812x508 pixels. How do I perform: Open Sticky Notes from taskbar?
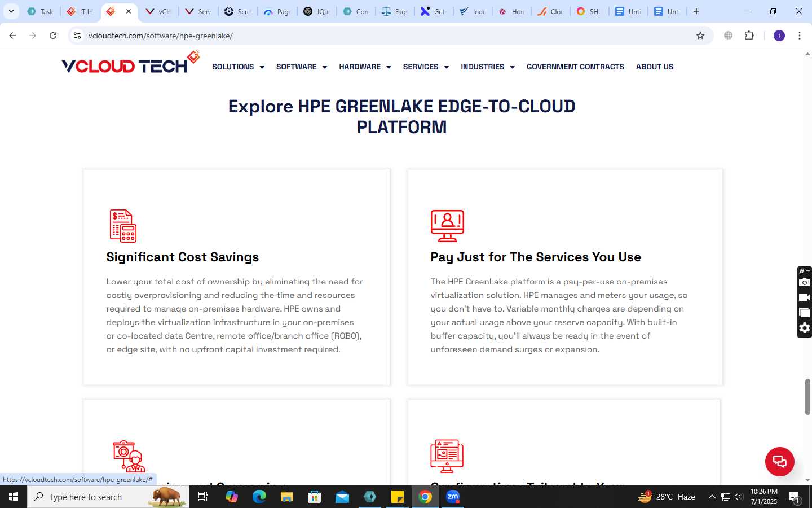point(398,497)
